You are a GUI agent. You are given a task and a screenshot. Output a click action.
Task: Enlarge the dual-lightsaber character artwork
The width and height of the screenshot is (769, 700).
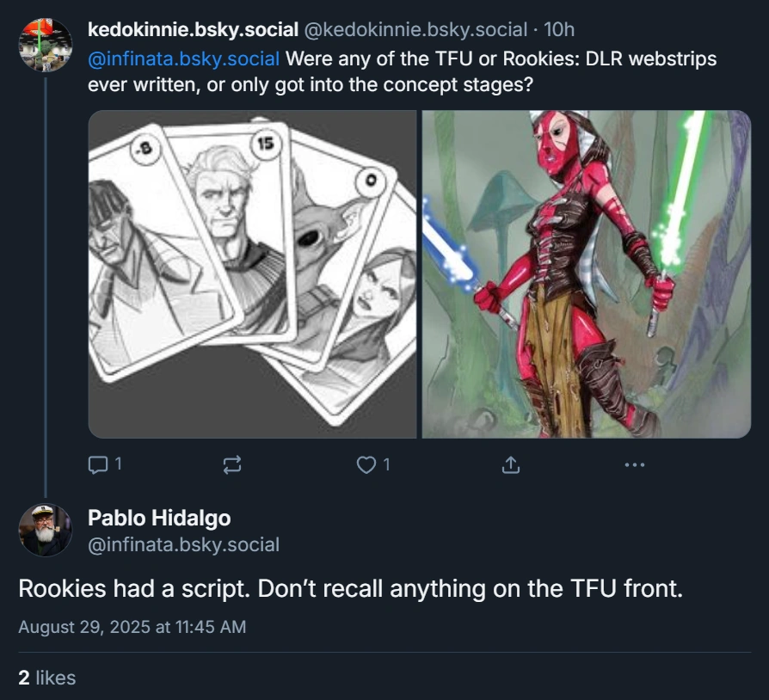[587, 274]
